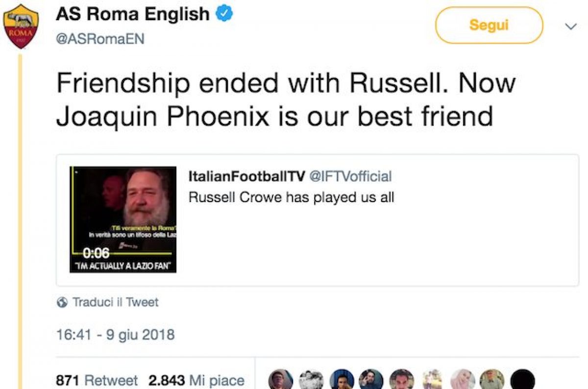Open the @ASRomaEN handle link
The width and height of the screenshot is (588, 389).
coord(100,39)
